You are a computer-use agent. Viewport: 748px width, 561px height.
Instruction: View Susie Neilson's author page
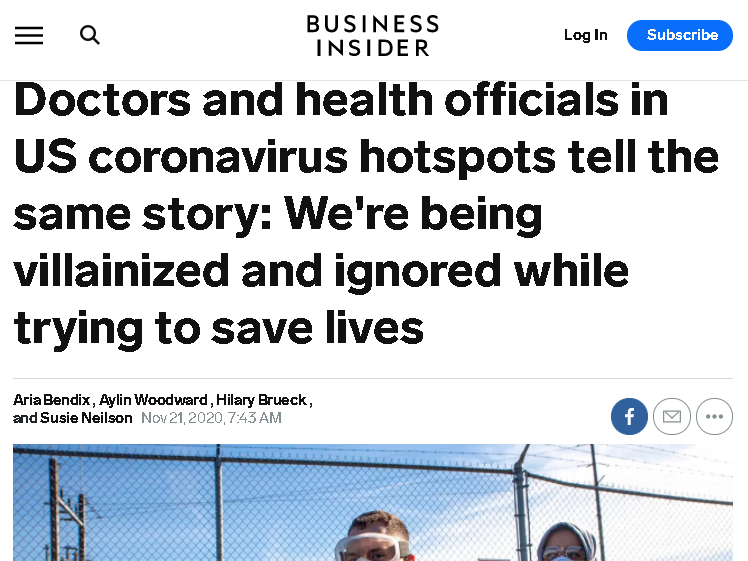point(86,418)
